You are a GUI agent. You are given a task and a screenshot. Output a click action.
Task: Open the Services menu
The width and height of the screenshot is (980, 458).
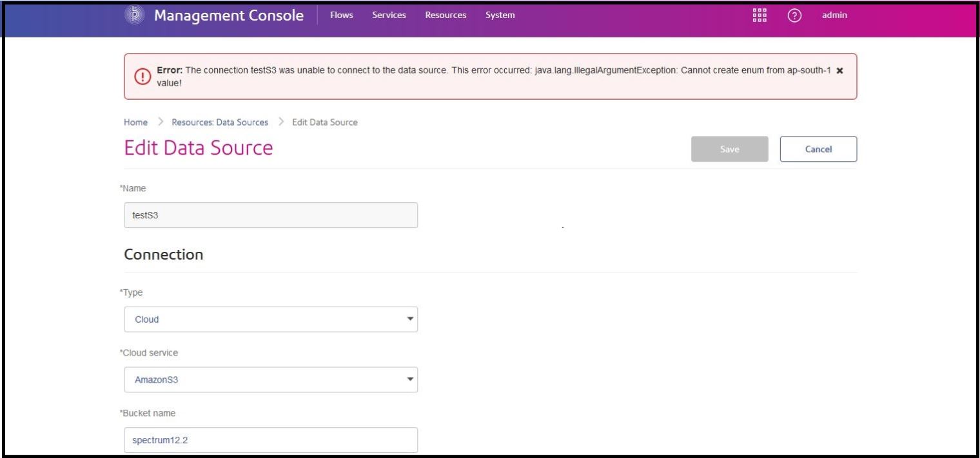click(389, 15)
